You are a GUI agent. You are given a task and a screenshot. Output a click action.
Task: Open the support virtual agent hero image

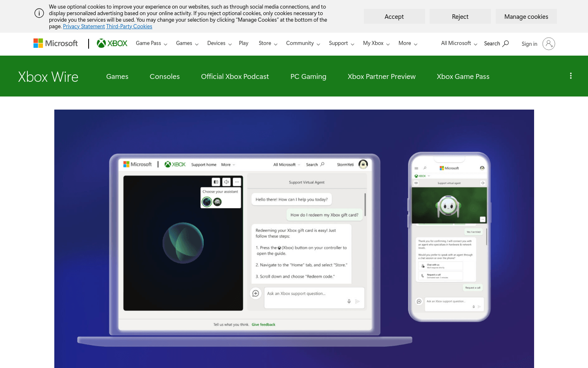294,239
